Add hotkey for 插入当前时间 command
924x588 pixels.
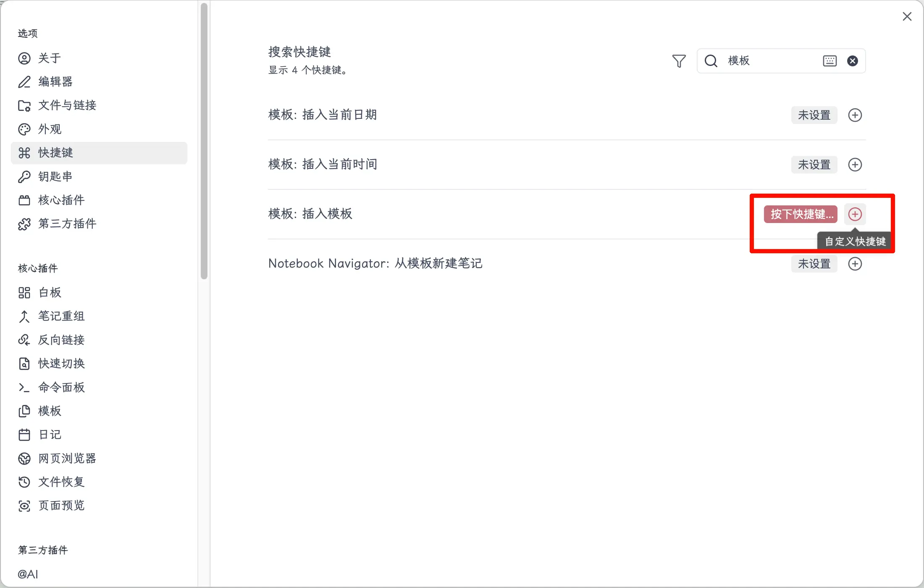(855, 165)
